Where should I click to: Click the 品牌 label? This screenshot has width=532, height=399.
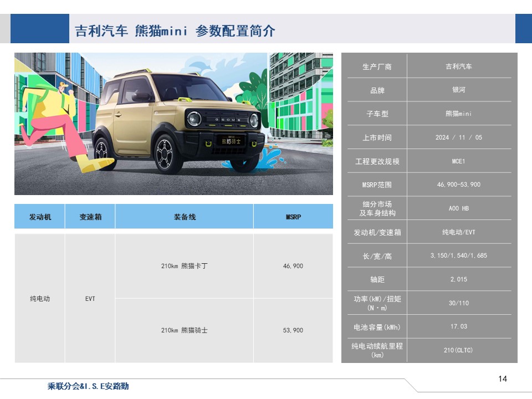coord(377,90)
